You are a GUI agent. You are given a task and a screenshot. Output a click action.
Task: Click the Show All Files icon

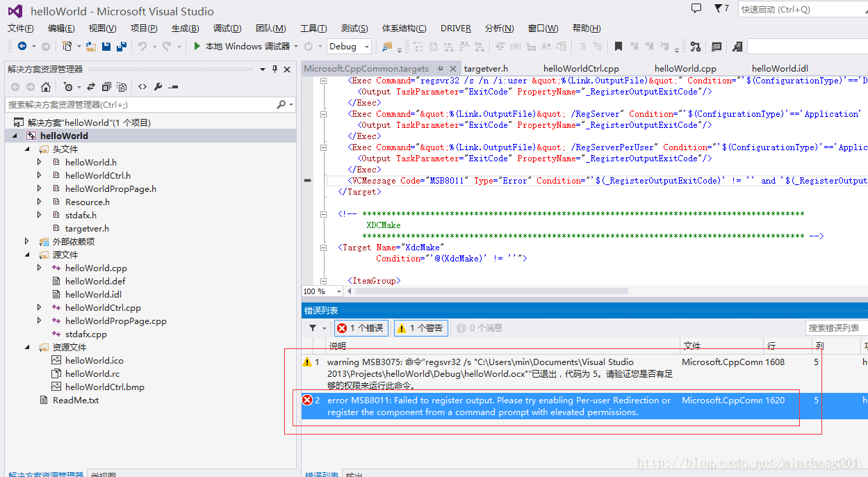coord(122,87)
